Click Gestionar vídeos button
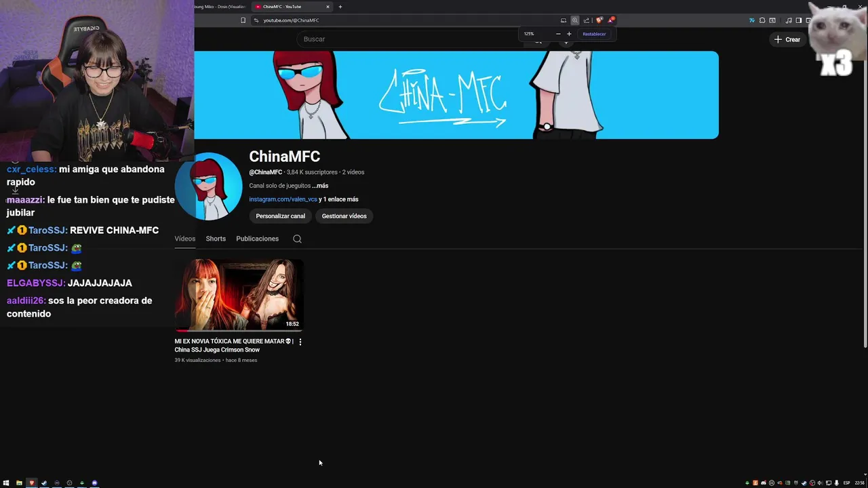This screenshot has width=868, height=488. point(344,216)
